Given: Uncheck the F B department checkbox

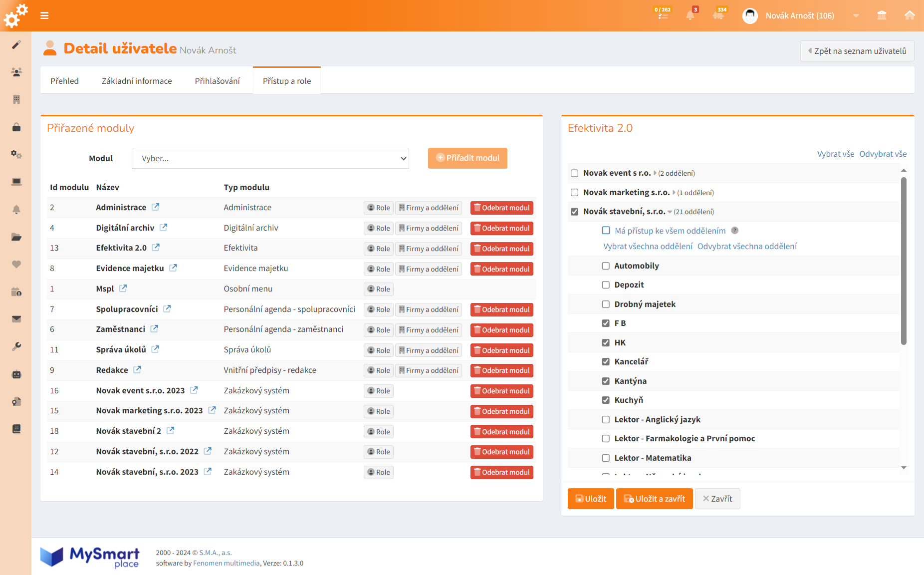Looking at the screenshot, I should 606,323.
